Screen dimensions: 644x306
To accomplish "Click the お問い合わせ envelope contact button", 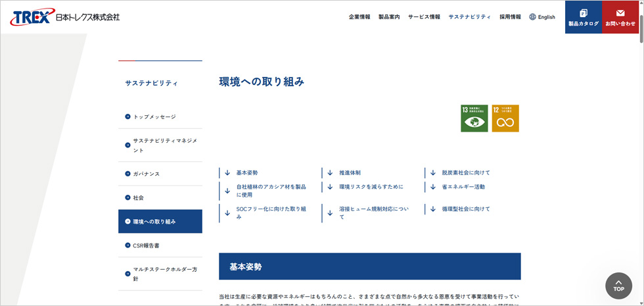I will point(620,17).
